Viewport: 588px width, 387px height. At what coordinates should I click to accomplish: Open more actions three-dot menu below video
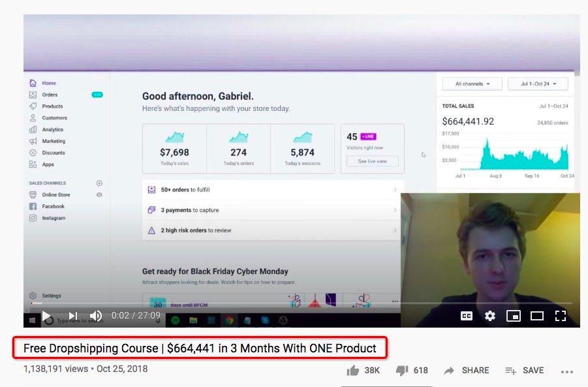567,371
